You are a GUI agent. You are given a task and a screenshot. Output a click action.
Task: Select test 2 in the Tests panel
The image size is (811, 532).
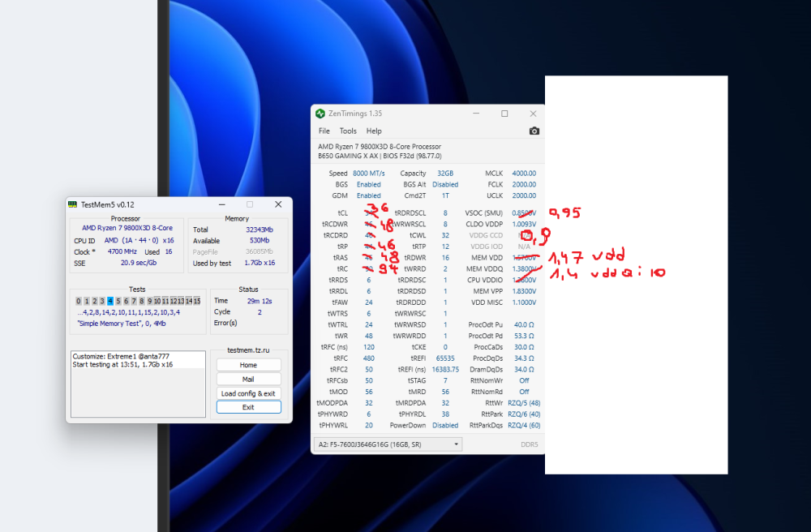[95, 301]
